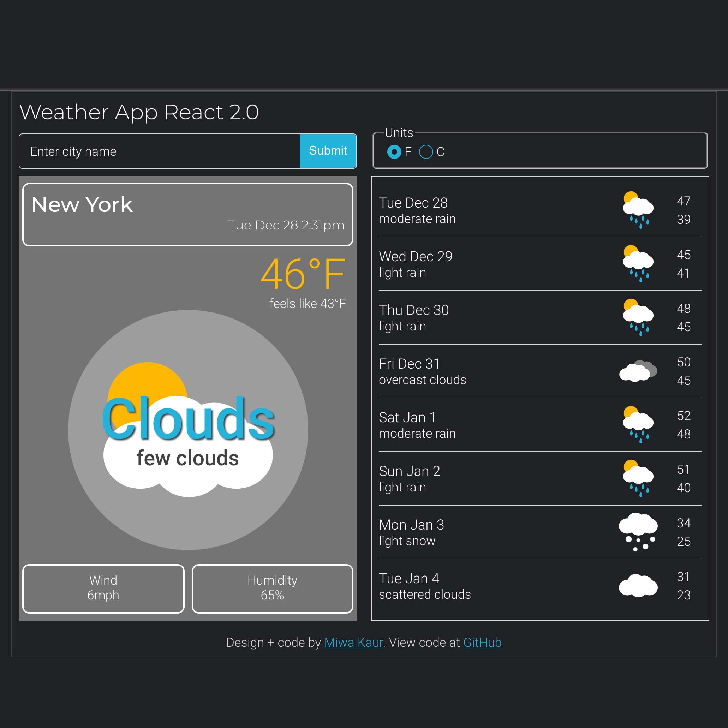Click the Sat Jan 1 date label
This screenshot has height=728, width=728.
[407, 418]
